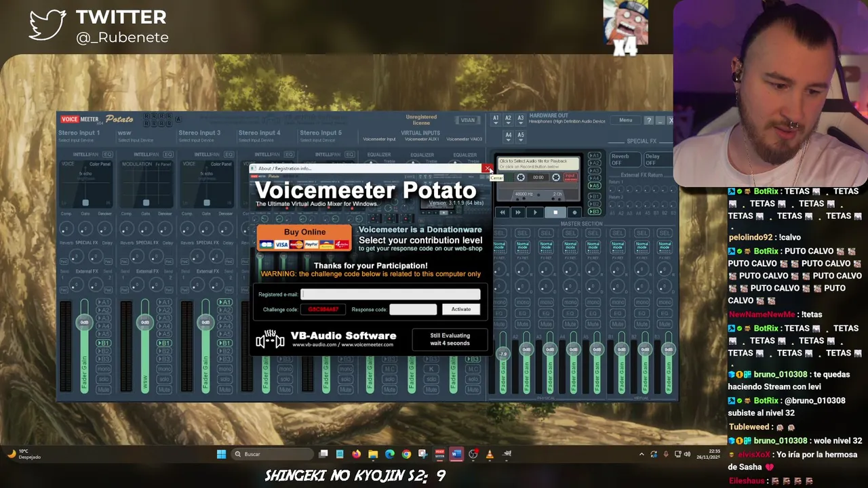Viewport: 868px width, 488px height.
Task: Select input device for Stereo Input 3
Action: point(197,140)
